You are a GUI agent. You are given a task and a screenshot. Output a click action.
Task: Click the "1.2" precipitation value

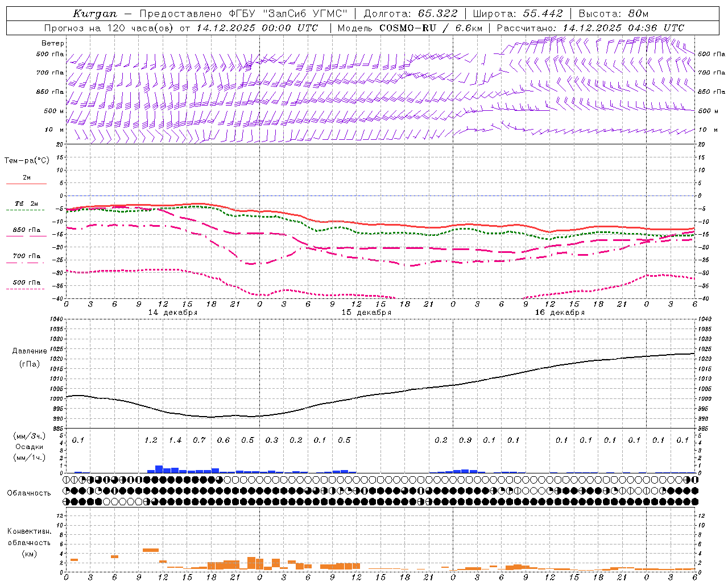(x=151, y=440)
